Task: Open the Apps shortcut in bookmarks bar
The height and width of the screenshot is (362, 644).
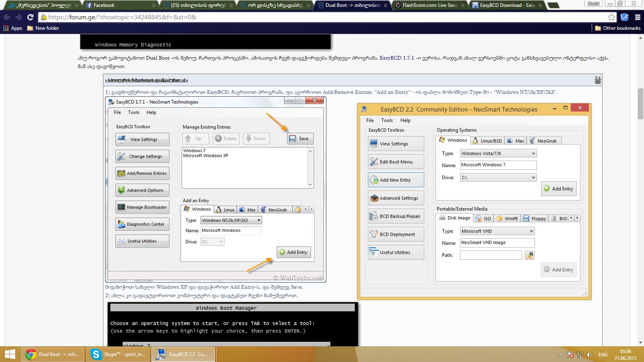Action: pos(12,28)
